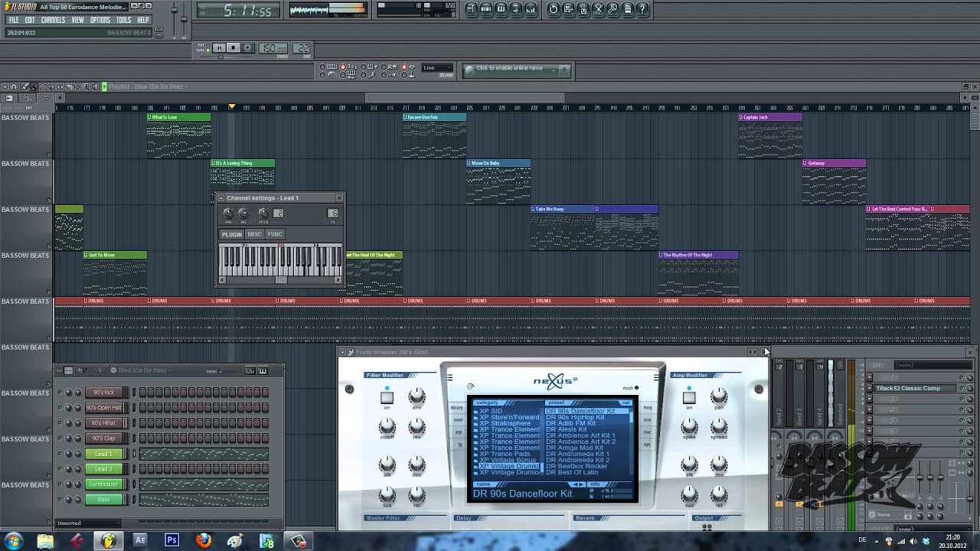Switch to the MISC tab in Channel settings
980x551 pixels.
tap(254, 234)
